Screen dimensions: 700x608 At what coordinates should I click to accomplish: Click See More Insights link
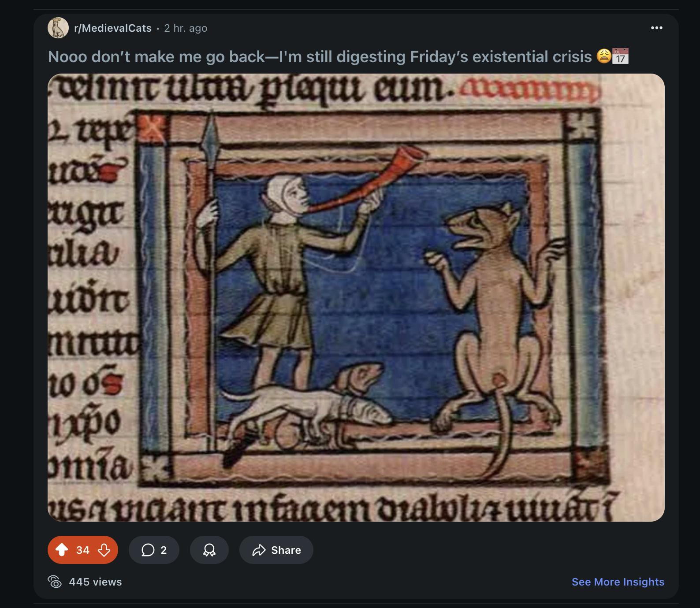(618, 582)
